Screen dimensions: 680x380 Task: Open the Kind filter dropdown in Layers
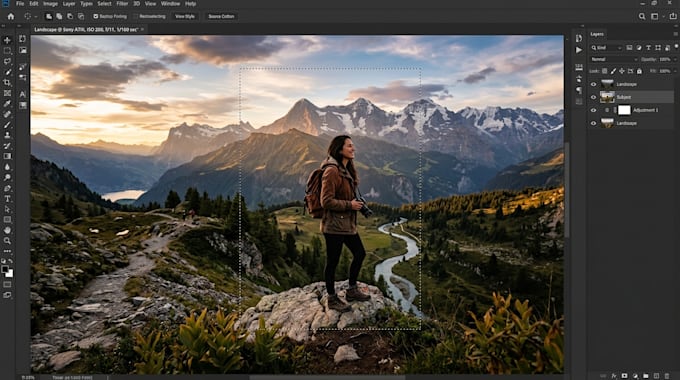click(x=606, y=48)
